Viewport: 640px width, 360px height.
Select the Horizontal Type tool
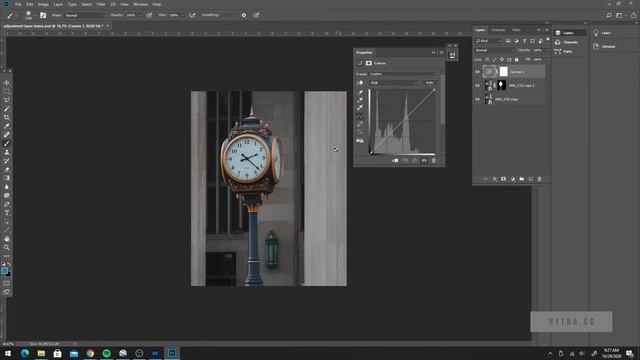point(7,213)
